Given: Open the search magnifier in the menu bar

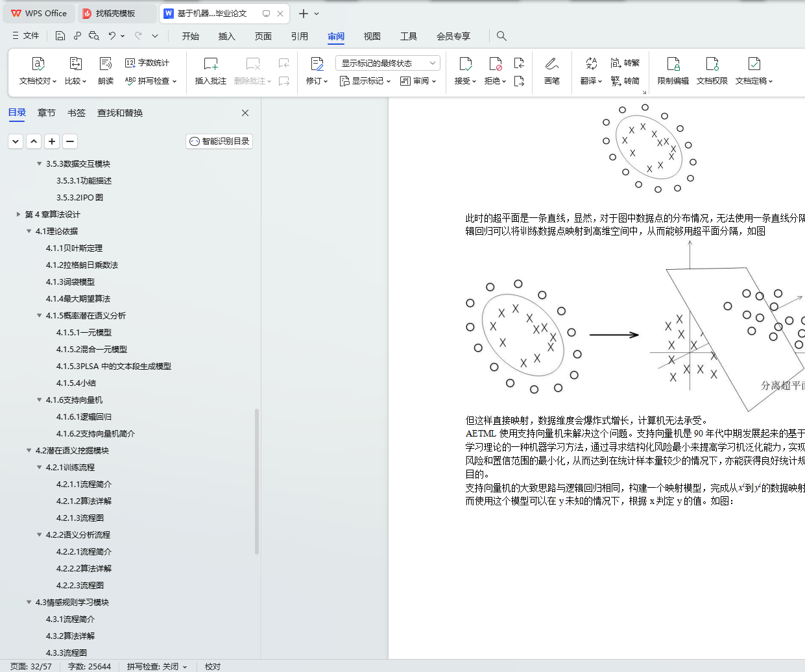Looking at the screenshot, I should coord(501,36).
